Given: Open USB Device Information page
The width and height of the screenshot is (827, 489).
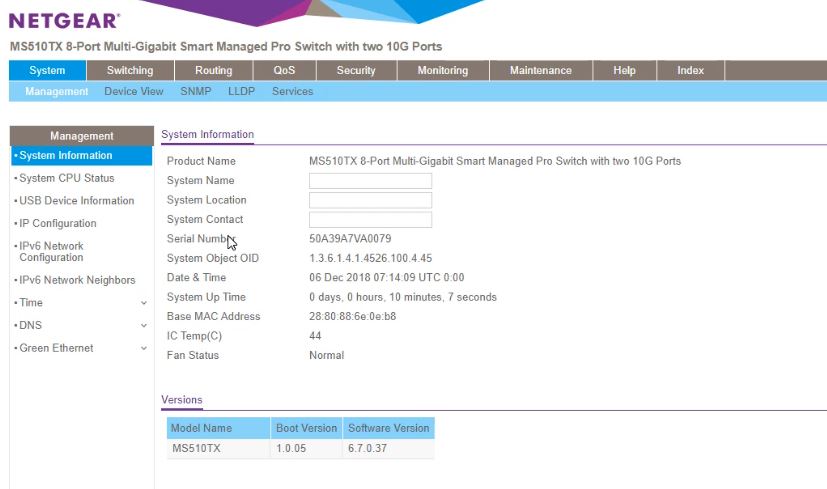Looking at the screenshot, I should [x=76, y=200].
